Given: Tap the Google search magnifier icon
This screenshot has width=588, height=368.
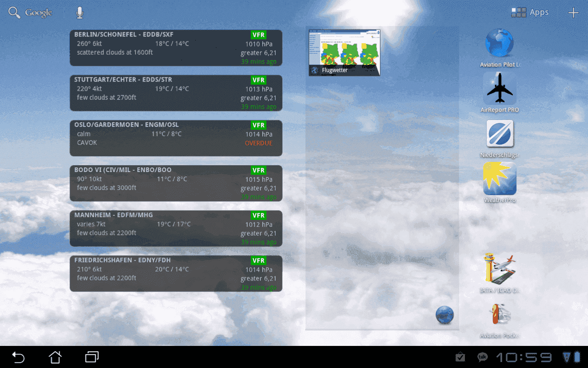Looking at the screenshot, I should pos(15,13).
